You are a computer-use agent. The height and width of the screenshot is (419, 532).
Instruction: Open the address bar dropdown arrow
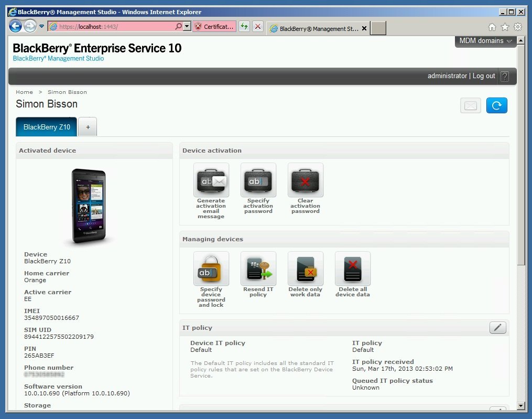pos(187,27)
